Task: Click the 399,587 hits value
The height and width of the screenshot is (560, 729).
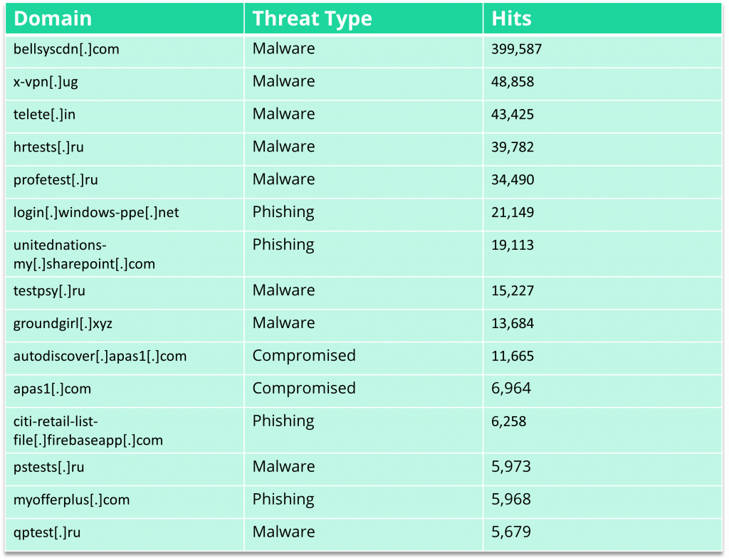Action: coord(517,49)
